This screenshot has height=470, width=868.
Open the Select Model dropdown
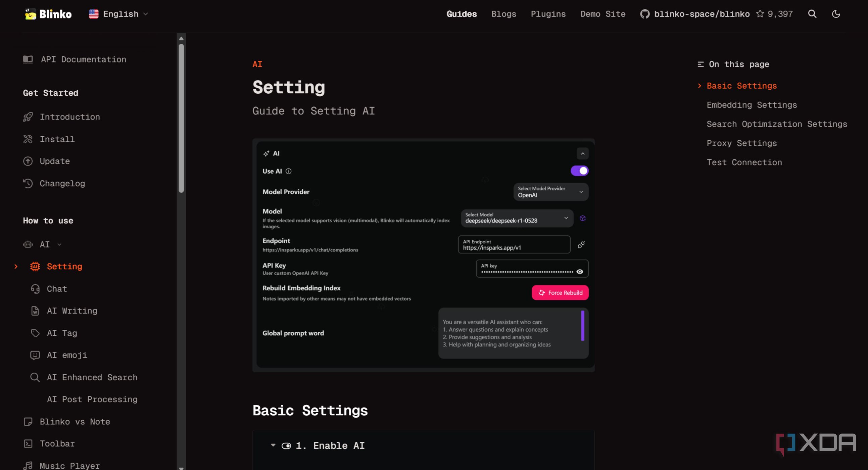517,218
